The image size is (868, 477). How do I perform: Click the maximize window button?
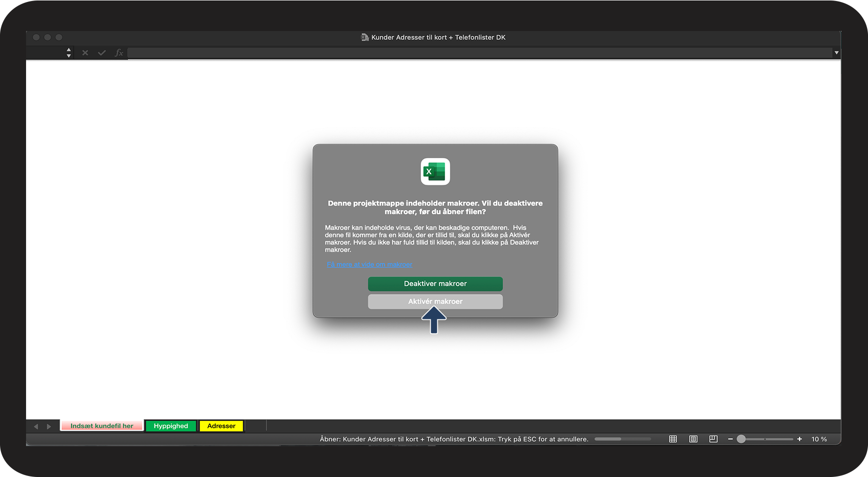(x=59, y=37)
